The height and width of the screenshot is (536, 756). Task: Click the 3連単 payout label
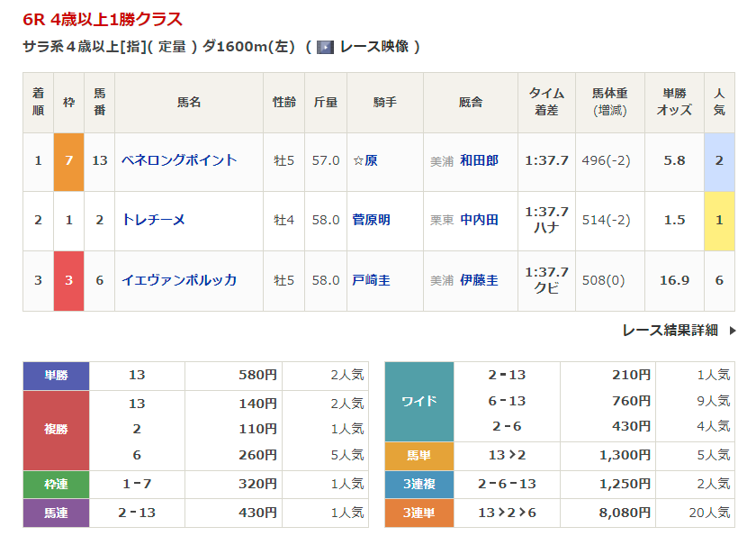point(418,513)
